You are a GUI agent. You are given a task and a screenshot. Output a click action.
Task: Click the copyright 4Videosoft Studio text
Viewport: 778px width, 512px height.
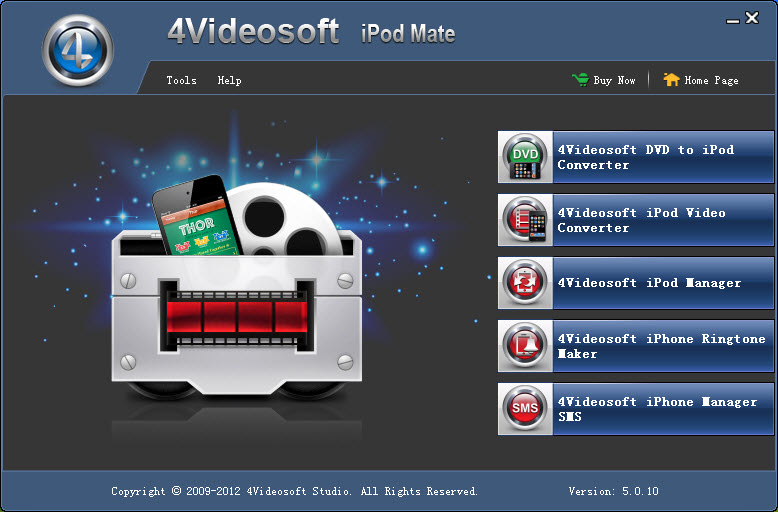click(294, 491)
